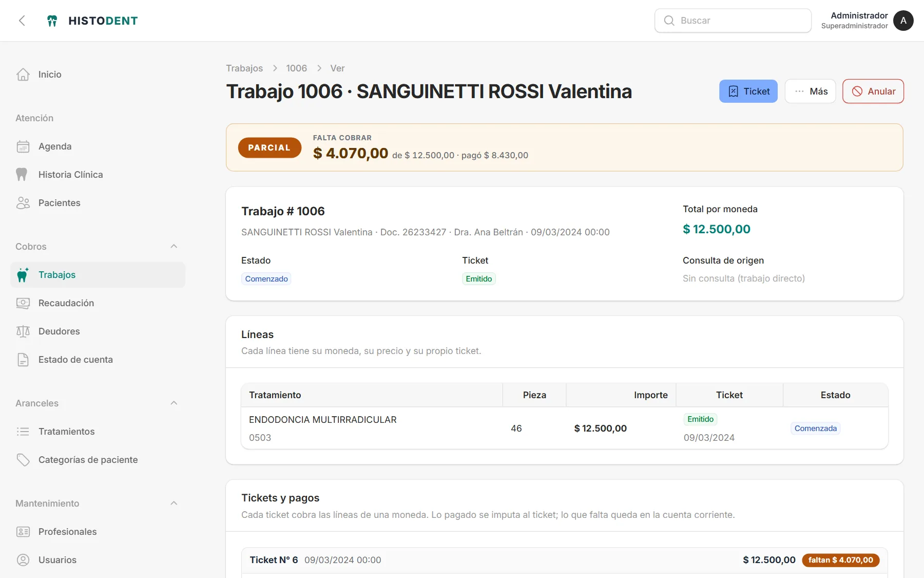The height and width of the screenshot is (578, 924).
Task: Collapse the Cobros sidebar section
Action: [x=174, y=247]
